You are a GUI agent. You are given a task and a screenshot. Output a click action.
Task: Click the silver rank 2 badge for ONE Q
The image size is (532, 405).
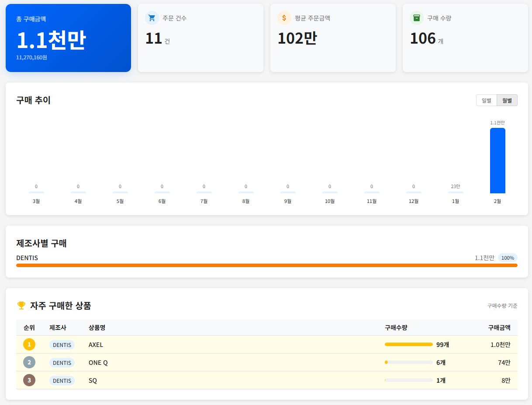[x=29, y=362]
